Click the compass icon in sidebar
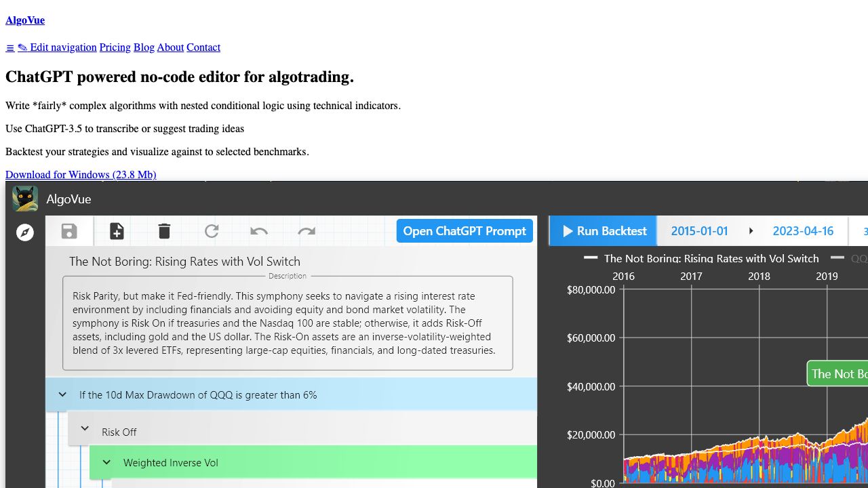This screenshot has height=488, width=868. coord(25,232)
